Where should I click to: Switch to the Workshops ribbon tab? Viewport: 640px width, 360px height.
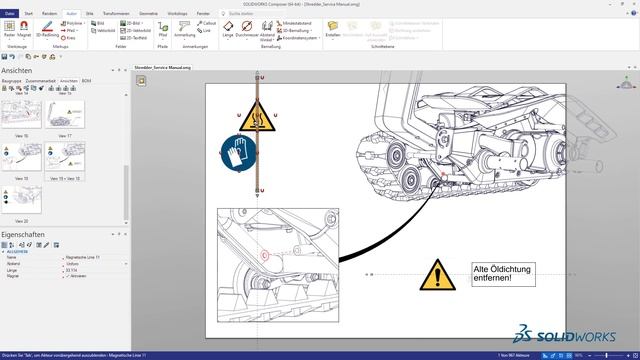pyautogui.click(x=178, y=13)
